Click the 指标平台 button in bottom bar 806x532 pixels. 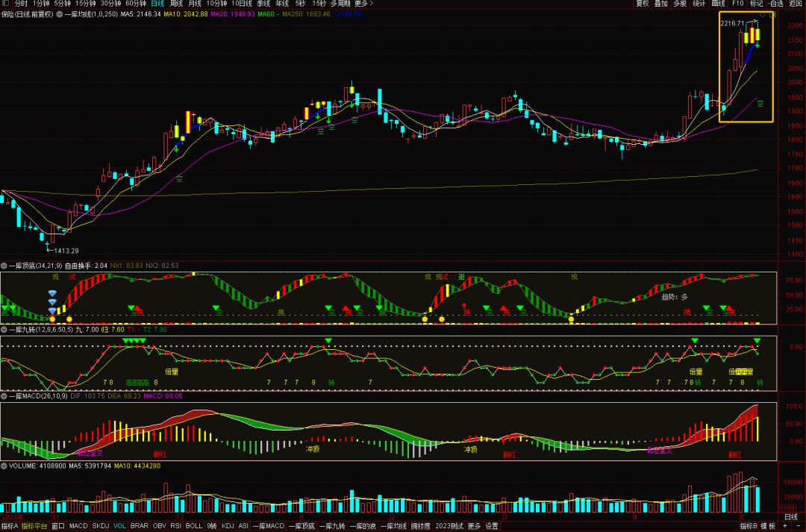pyautogui.click(x=34, y=526)
